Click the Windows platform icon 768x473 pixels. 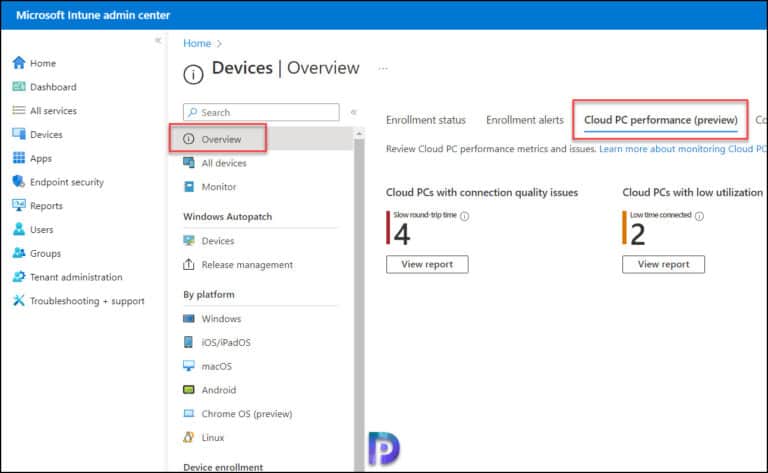[189, 318]
